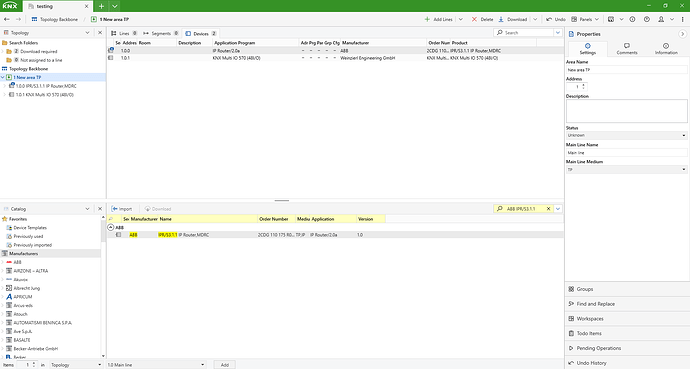Collapse the ABB group in catalog results
Viewport: 690px width, 369px height.
coord(111,227)
